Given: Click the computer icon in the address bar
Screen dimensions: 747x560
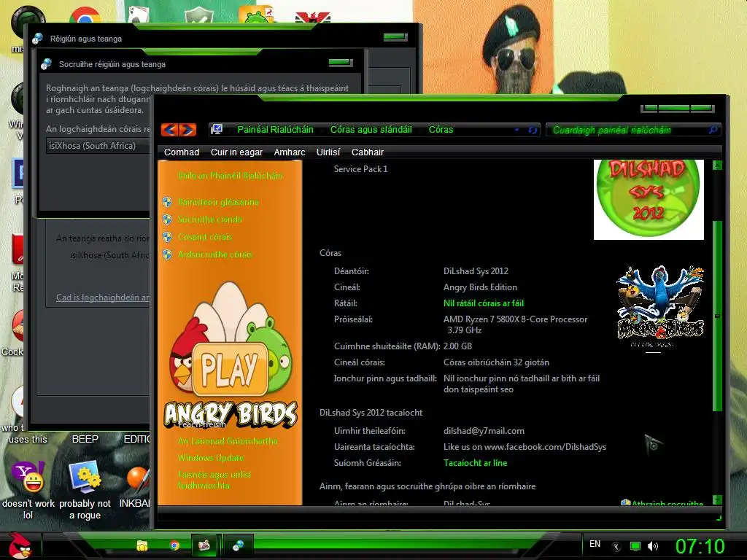Looking at the screenshot, I should [217, 130].
